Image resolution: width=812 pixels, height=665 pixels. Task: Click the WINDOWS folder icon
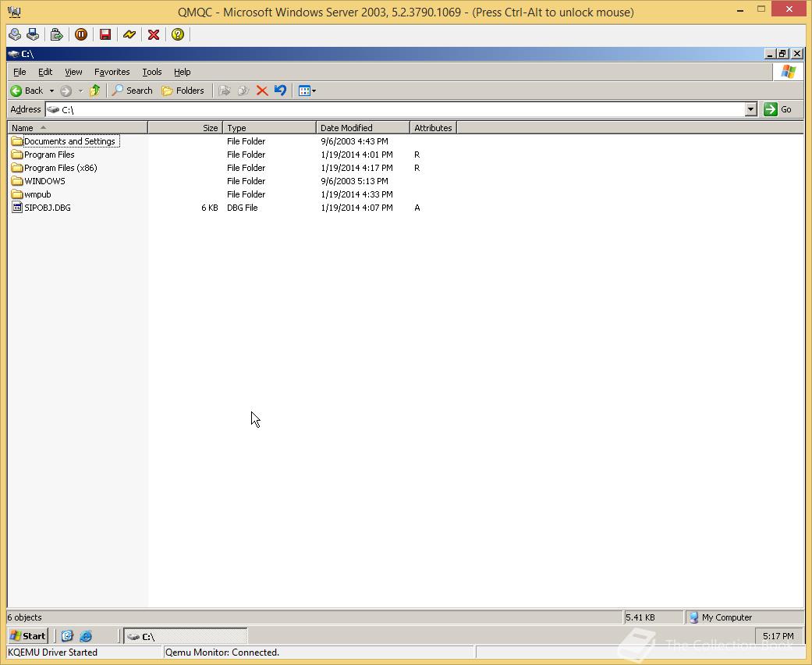(16, 181)
